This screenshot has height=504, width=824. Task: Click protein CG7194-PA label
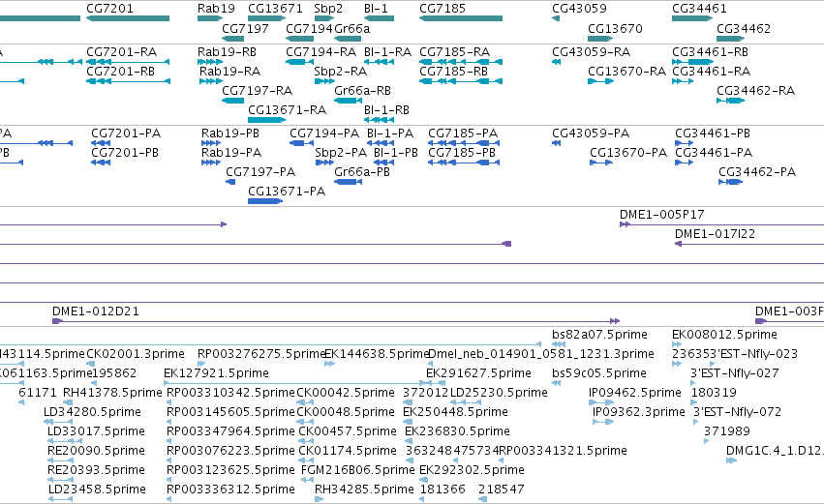(324, 133)
